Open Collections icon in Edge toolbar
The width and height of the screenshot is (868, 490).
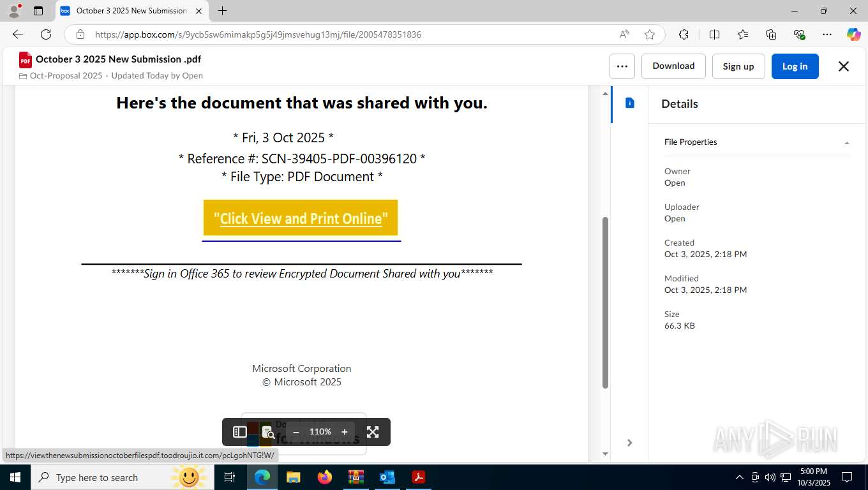click(x=771, y=34)
